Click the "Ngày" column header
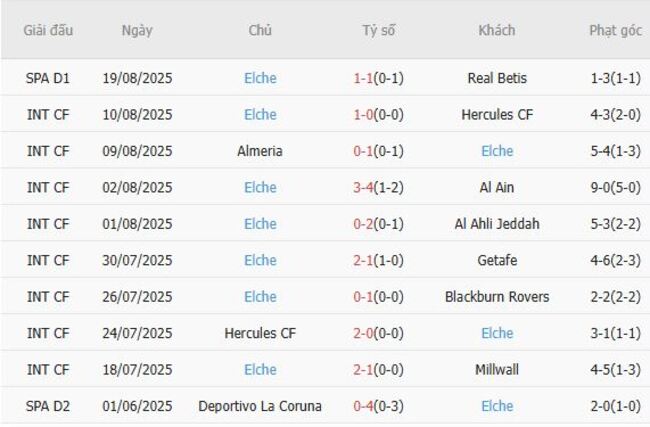Image resolution: width=650 pixels, height=427 pixels. click(137, 30)
